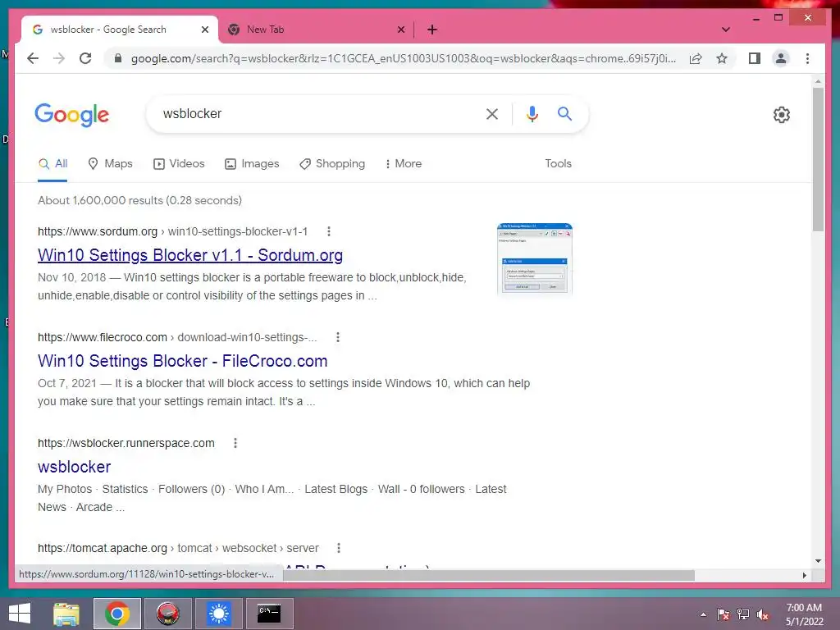
Task: Switch to Maps results
Action: click(110, 164)
